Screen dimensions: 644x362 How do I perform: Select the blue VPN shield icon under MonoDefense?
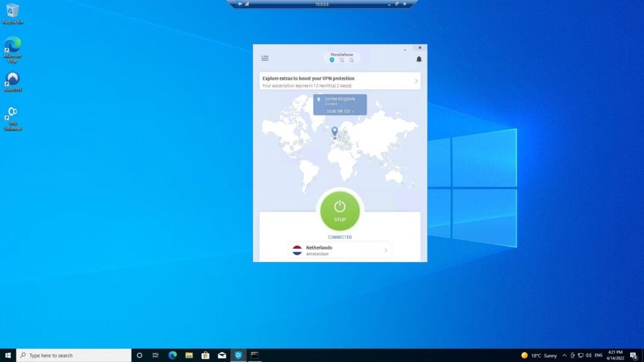click(x=332, y=60)
